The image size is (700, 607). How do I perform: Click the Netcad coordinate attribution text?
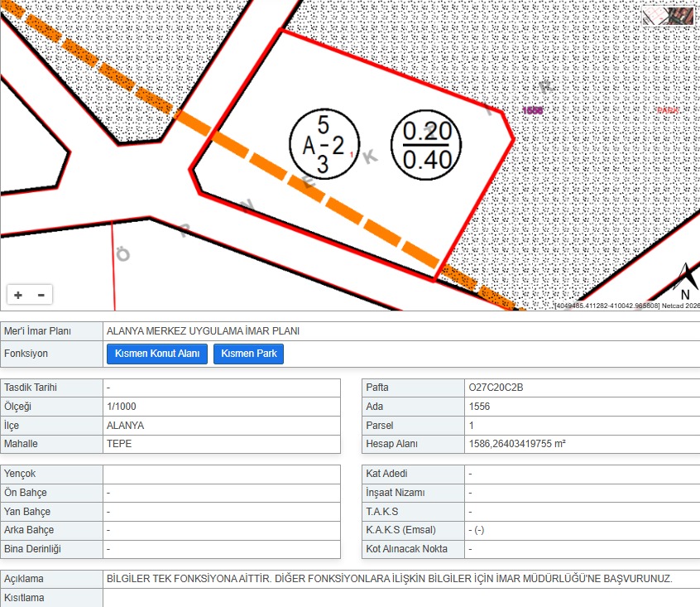coord(627,306)
